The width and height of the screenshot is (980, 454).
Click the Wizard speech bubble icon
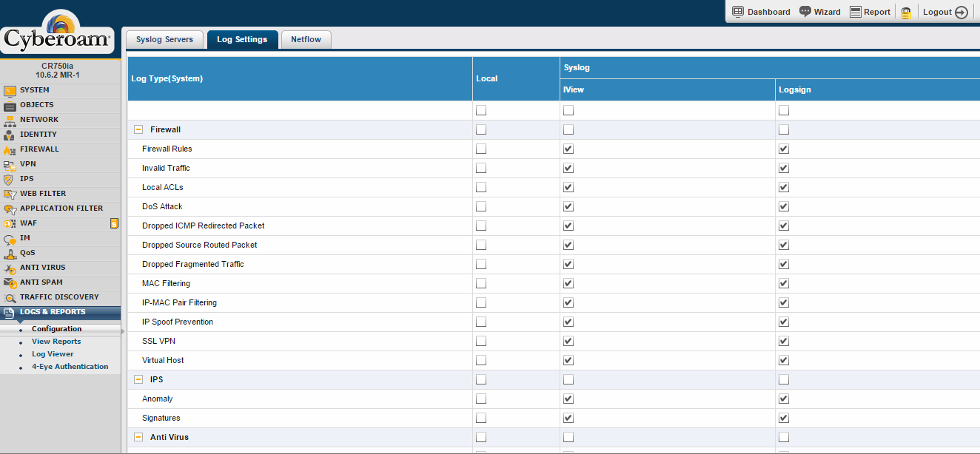point(805,12)
